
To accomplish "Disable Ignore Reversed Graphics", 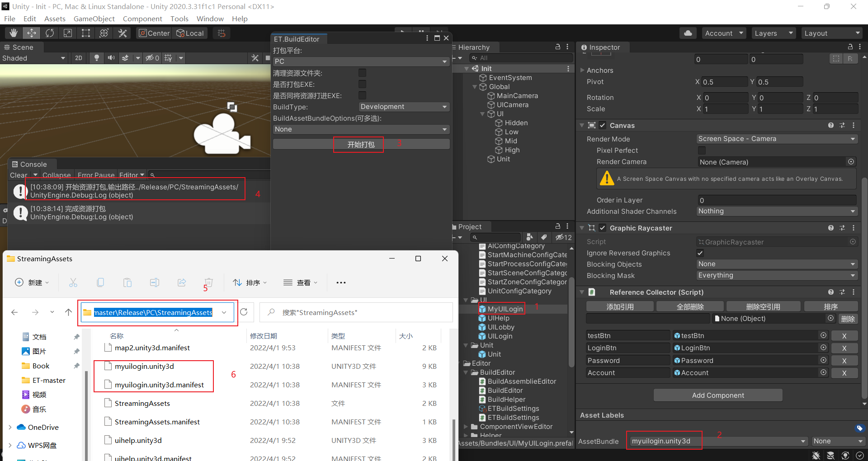I will click(x=700, y=253).
